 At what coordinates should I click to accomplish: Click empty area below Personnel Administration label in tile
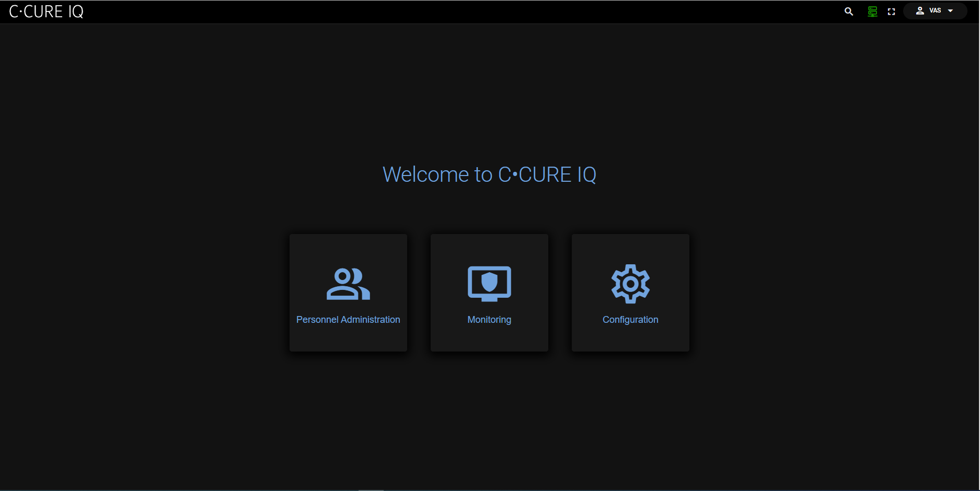348,338
